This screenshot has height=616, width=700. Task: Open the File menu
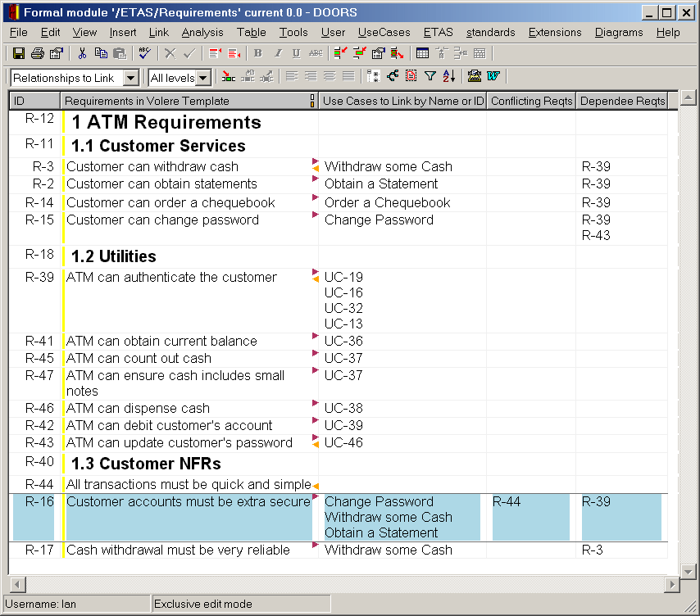(19, 33)
